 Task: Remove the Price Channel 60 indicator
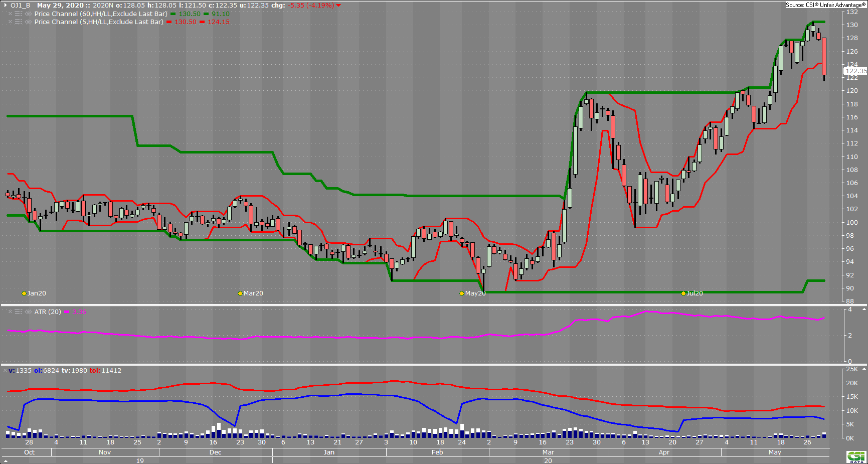(10, 14)
